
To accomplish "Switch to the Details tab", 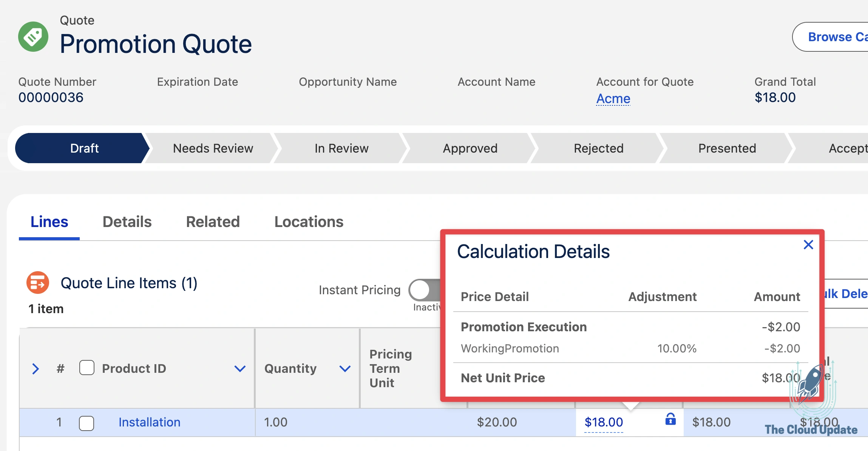I will point(127,222).
